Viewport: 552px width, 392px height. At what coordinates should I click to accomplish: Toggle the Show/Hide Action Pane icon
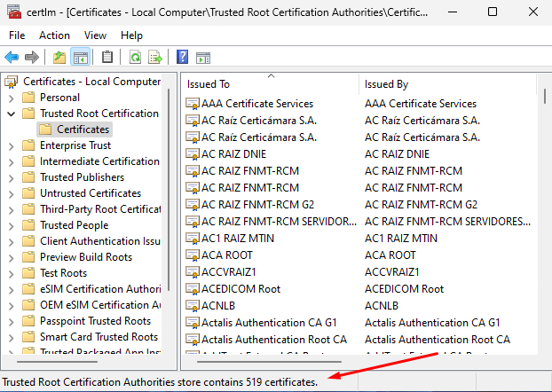click(x=203, y=58)
